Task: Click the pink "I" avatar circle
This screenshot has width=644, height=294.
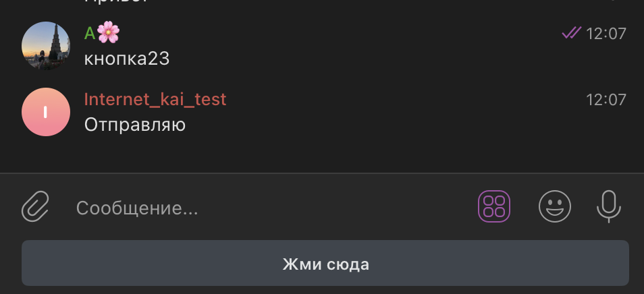Action: tap(46, 112)
